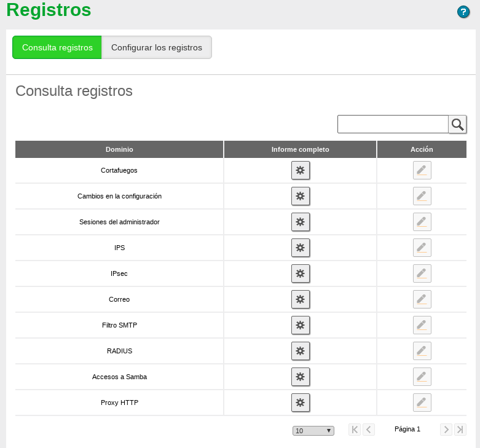Image resolution: width=480 pixels, height=448 pixels.
Task: Select the Cambios en la configuración text
Action: click(119, 196)
